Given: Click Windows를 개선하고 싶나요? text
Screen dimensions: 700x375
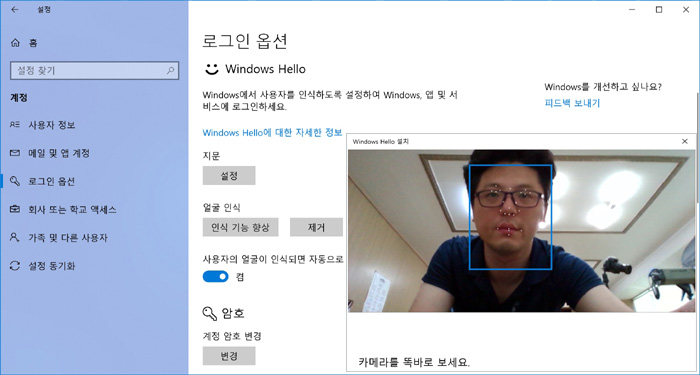Looking at the screenshot, I should (x=603, y=87).
